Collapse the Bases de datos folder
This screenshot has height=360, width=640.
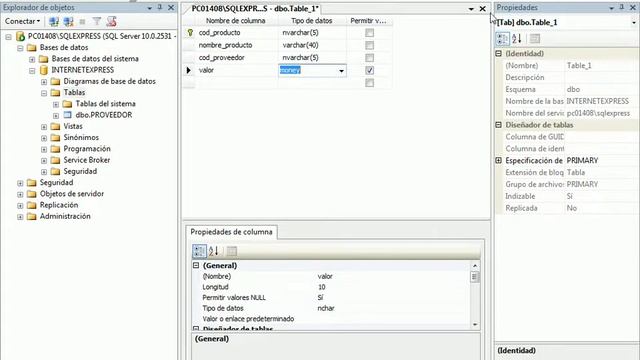[20, 48]
